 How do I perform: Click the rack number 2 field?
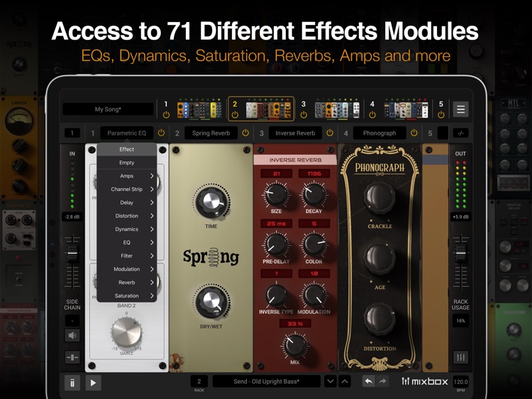coord(199,381)
